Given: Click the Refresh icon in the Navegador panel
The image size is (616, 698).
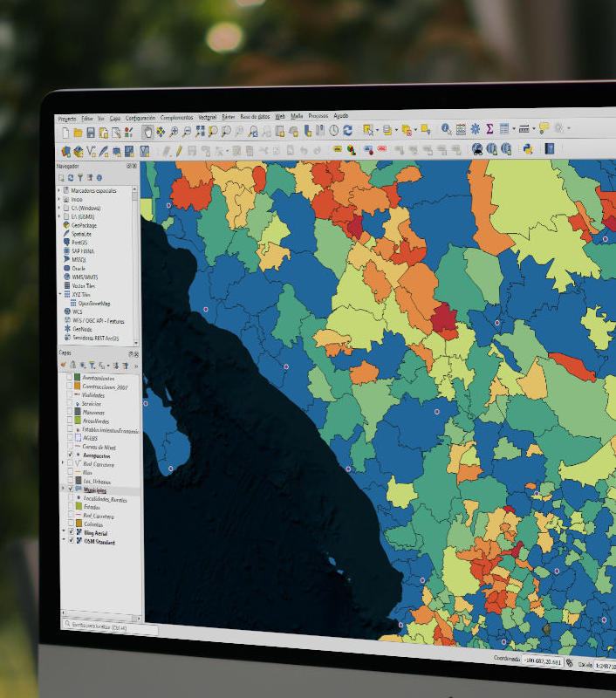Looking at the screenshot, I should [70, 178].
